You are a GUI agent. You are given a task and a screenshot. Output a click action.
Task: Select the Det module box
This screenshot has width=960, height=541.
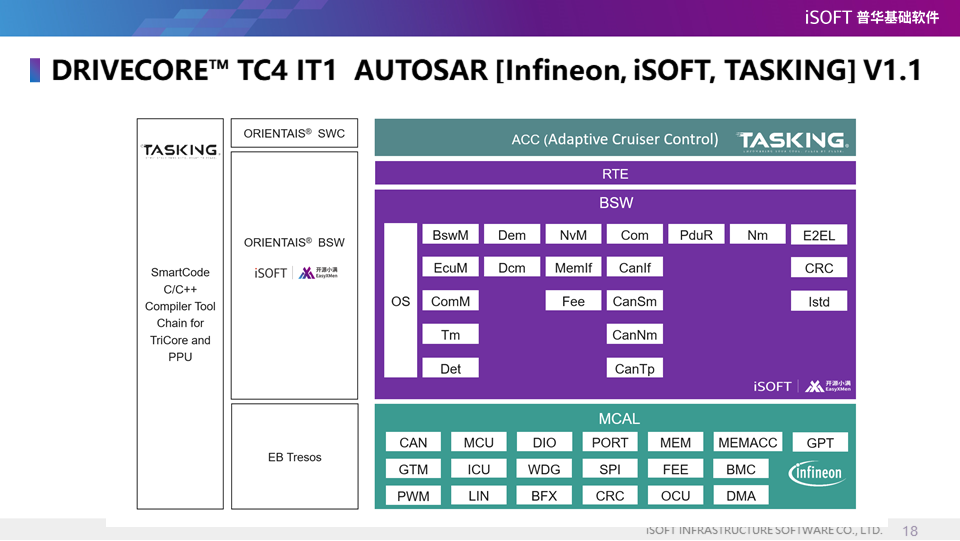click(x=450, y=368)
